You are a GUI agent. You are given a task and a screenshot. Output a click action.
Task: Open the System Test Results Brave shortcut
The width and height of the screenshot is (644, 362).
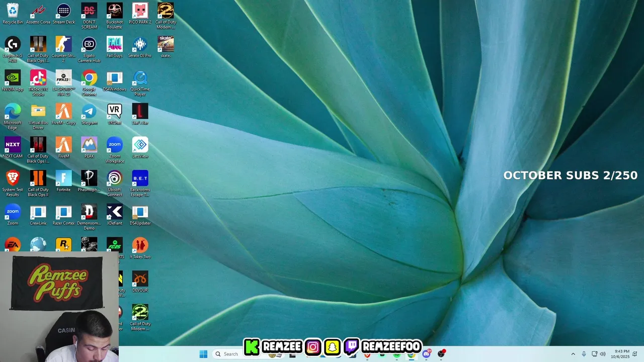tap(13, 183)
